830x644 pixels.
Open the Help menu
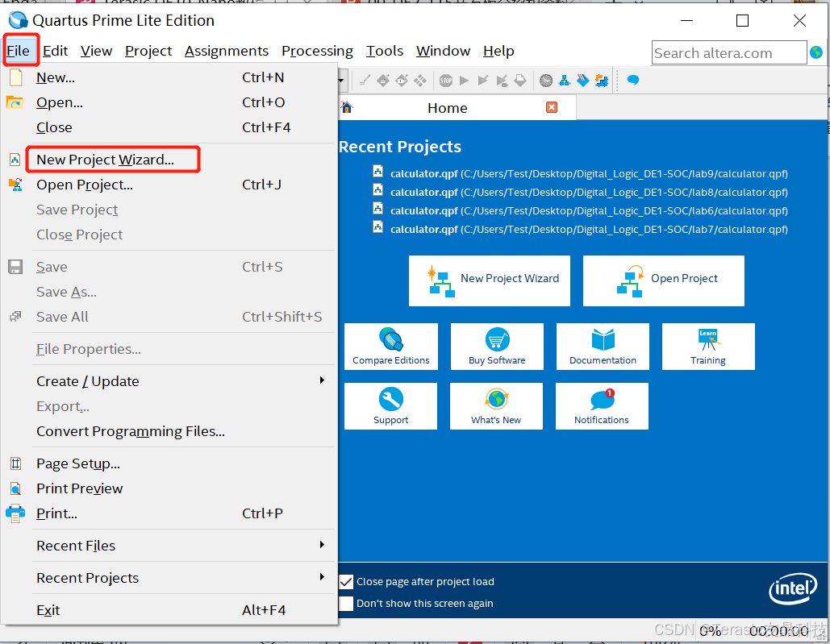click(498, 51)
